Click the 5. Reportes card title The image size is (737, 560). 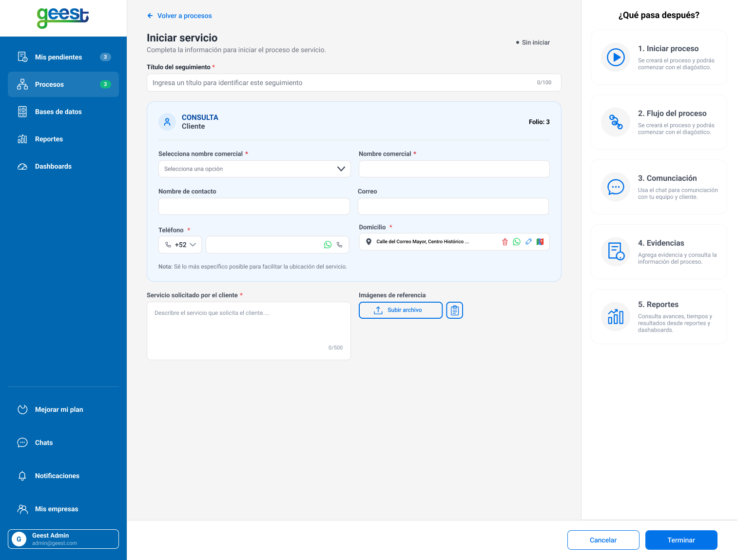pyautogui.click(x=658, y=305)
